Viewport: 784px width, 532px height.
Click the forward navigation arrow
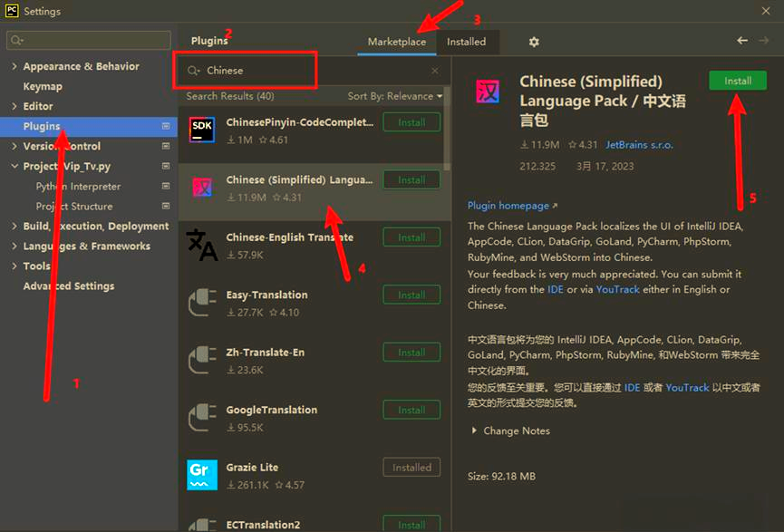coord(764,41)
